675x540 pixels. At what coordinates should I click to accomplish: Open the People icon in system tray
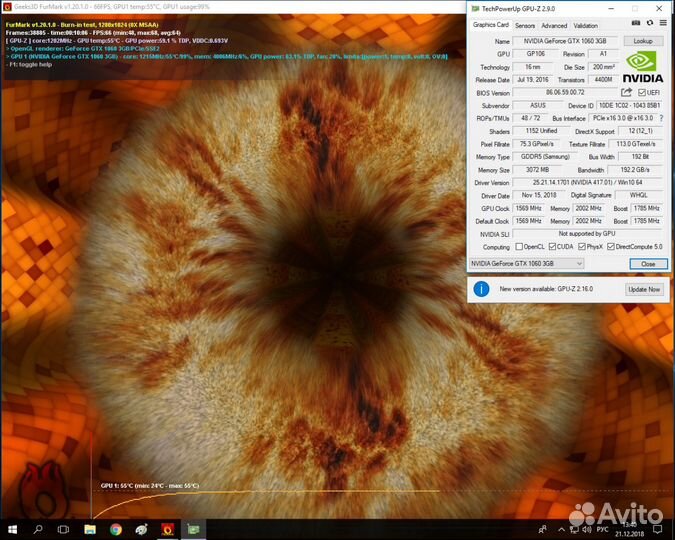[x=542, y=529]
